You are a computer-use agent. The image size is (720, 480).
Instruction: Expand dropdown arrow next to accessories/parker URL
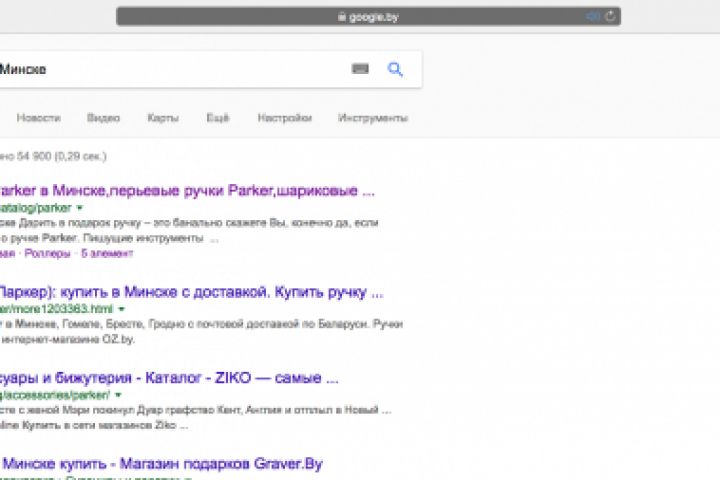point(118,395)
